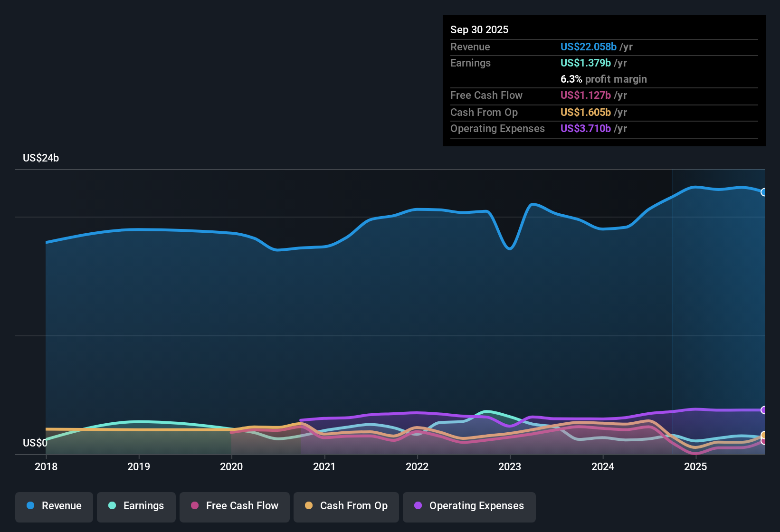Screen dimensions: 780x532
Task: Select the 2023 label on the x-axis
Action: click(x=510, y=467)
